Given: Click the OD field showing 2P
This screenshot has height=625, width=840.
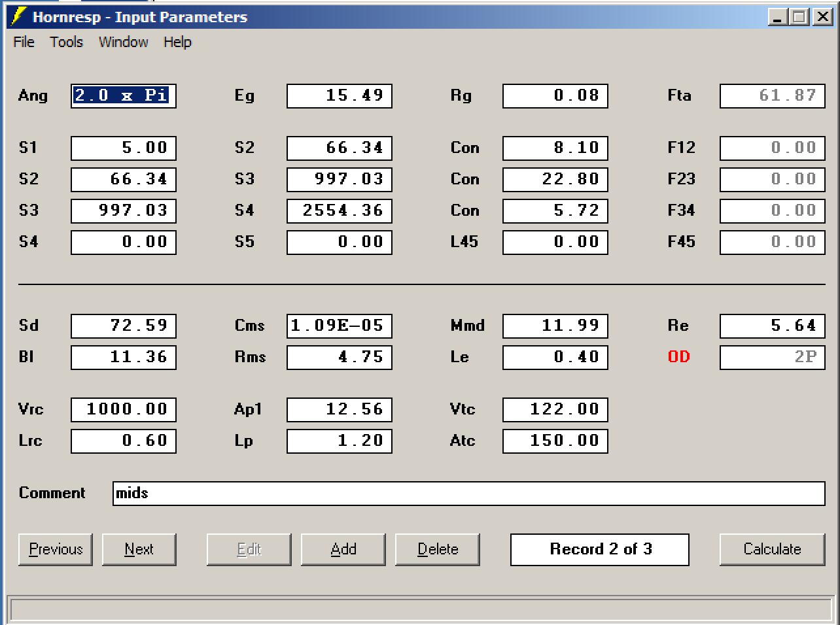Looking at the screenshot, I should (773, 357).
